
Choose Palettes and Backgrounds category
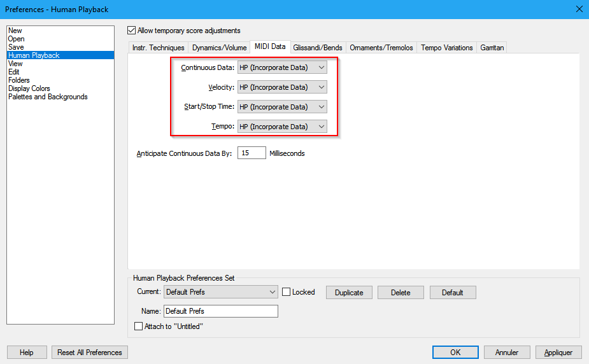click(48, 97)
